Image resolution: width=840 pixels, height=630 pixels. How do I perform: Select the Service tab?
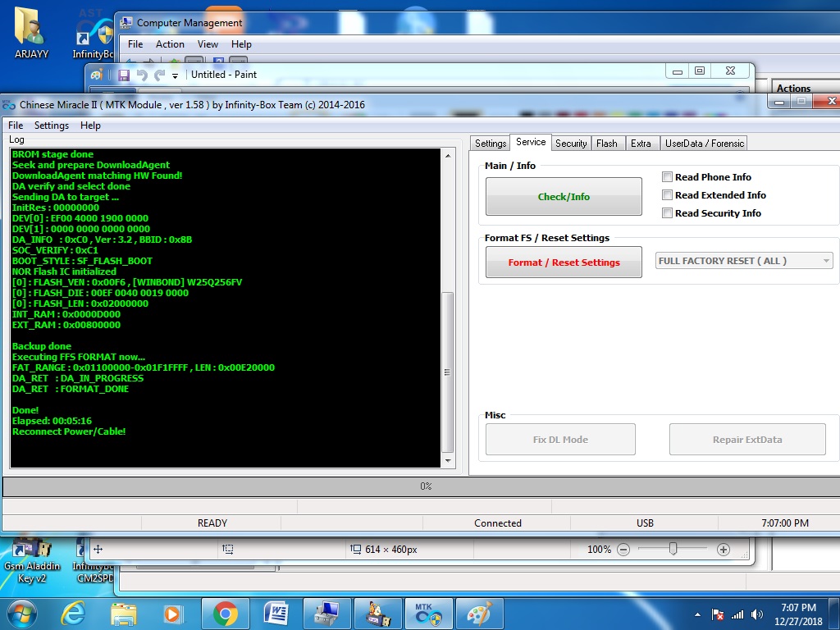tap(531, 142)
